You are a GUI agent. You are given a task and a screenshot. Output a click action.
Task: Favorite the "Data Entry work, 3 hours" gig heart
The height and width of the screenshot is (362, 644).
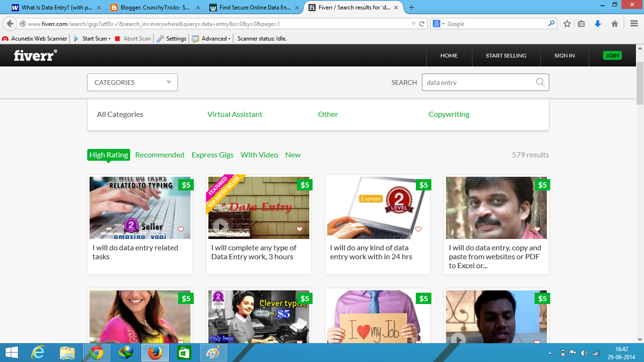point(299,230)
